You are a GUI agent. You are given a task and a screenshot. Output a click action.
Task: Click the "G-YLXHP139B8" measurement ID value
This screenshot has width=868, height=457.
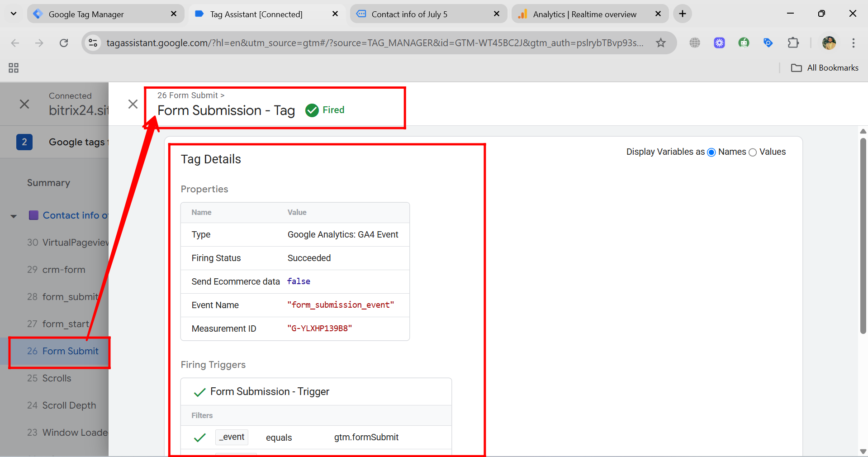pyautogui.click(x=320, y=328)
